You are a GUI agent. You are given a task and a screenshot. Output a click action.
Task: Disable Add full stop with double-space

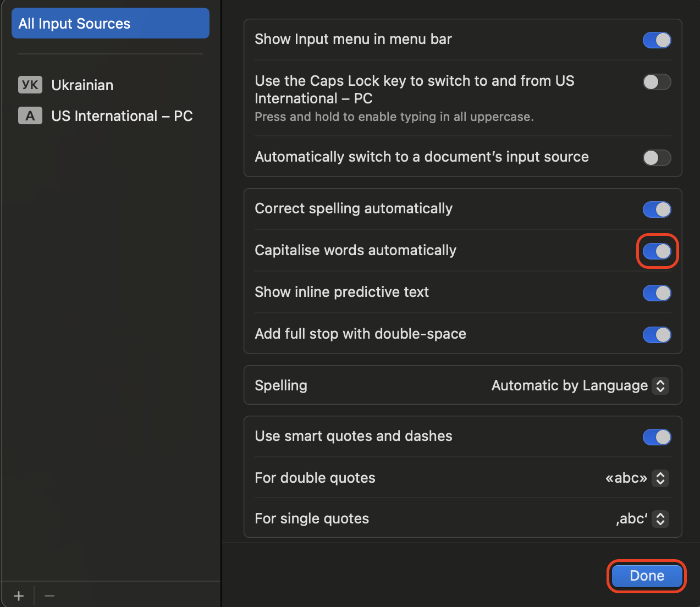coord(657,335)
